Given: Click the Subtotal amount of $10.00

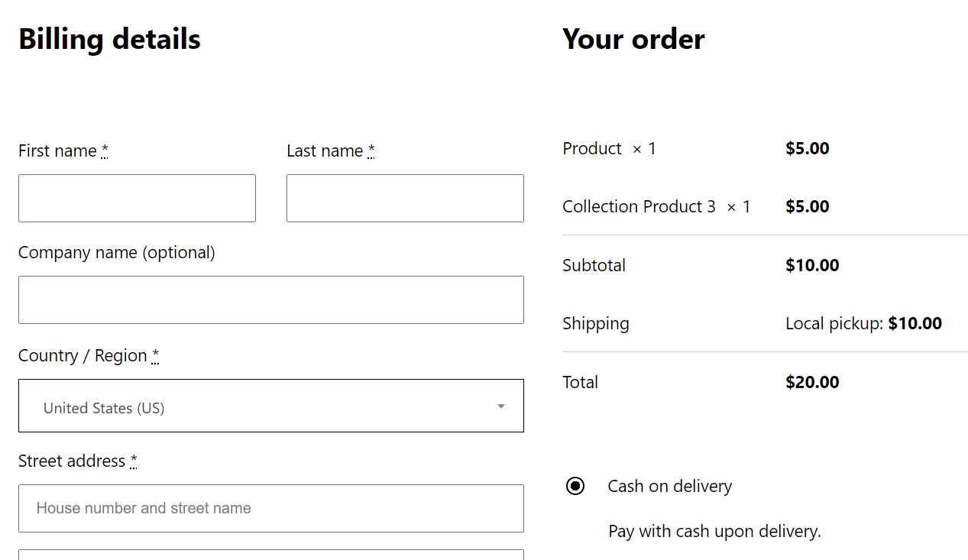Looking at the screenshot, I should (x=812, y=265).
